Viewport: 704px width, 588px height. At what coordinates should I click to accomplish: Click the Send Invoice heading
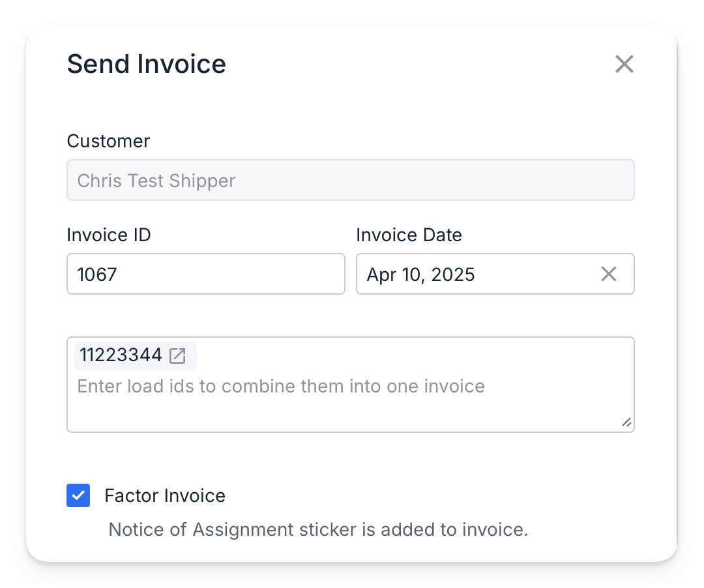pos(147,64)
